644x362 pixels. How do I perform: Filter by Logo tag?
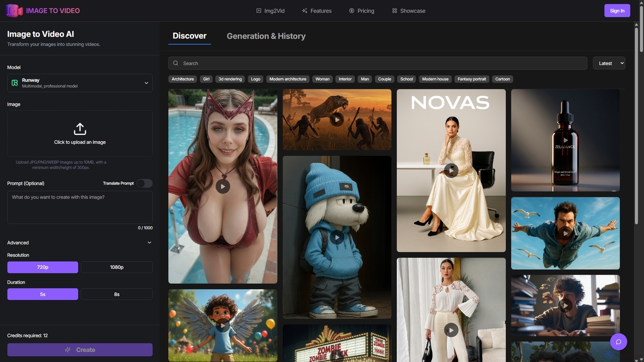click(x=256, y=79)
